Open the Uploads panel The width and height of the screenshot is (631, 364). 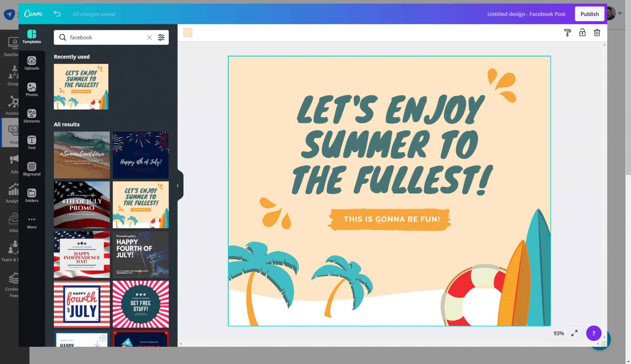(32, 63)
